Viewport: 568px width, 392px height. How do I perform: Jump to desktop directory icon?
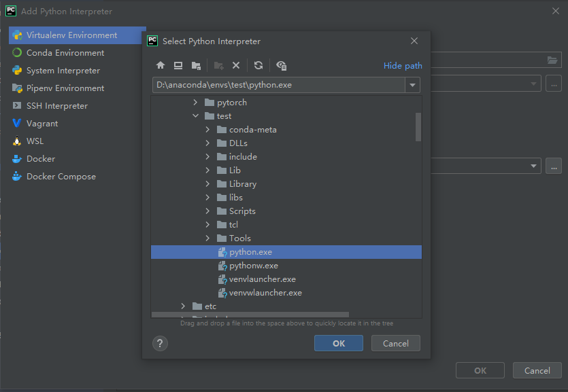(x=178, y=65)
